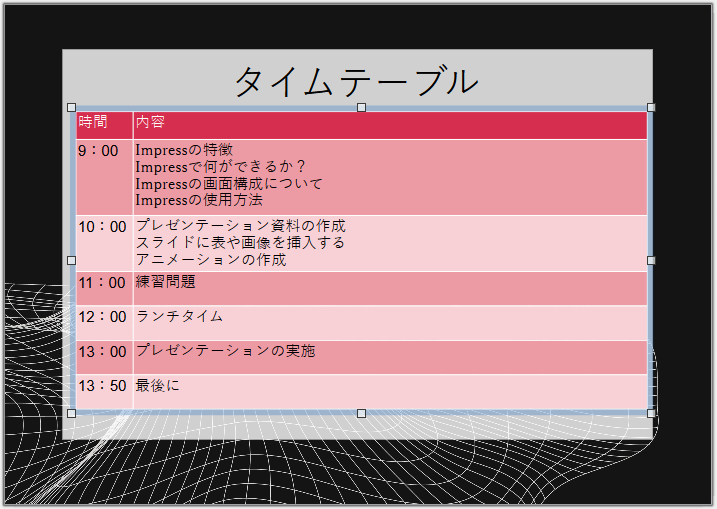The height and width of the screenshot is (509, 717).
Task: Click the 最後に cell
Action: pyautogui.click(x=391, y=392)
